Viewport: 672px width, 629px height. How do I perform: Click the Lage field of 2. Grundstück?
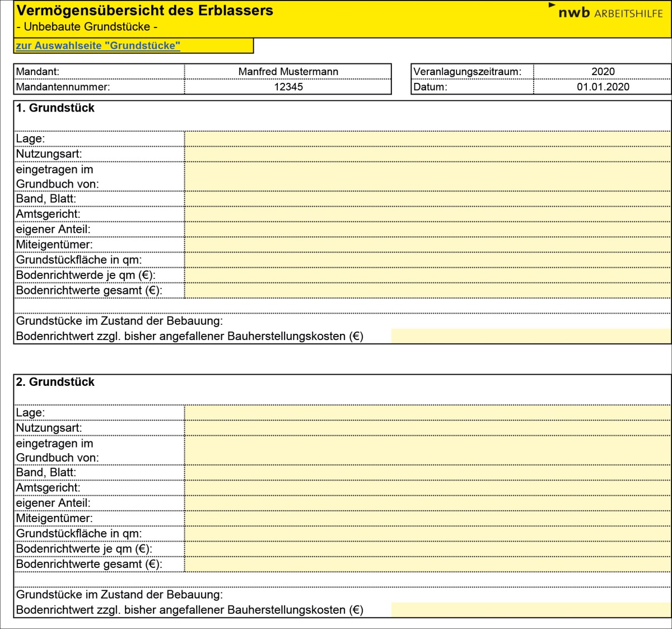coord(427,413)
